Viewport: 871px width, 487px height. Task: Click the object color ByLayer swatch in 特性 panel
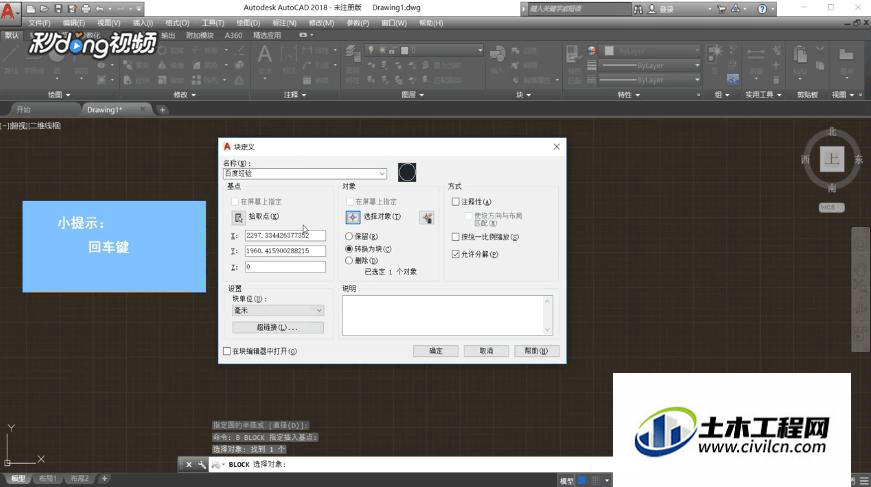point(609,51)
